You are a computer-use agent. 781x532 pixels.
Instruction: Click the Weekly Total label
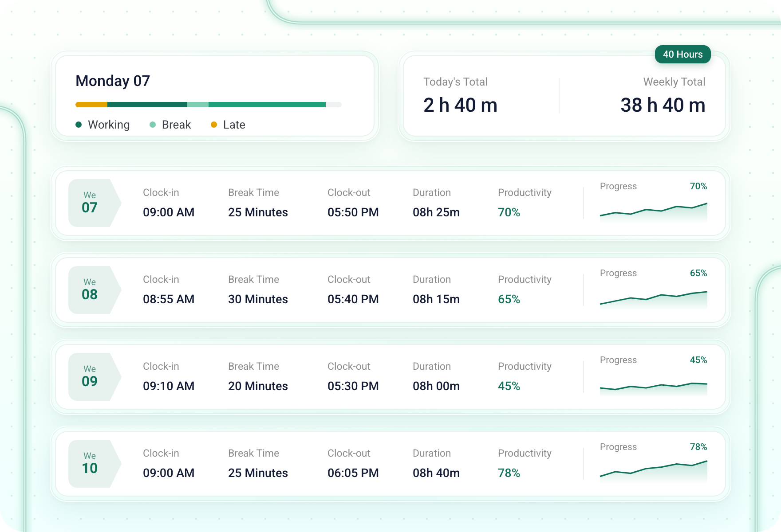coord(674,82)
